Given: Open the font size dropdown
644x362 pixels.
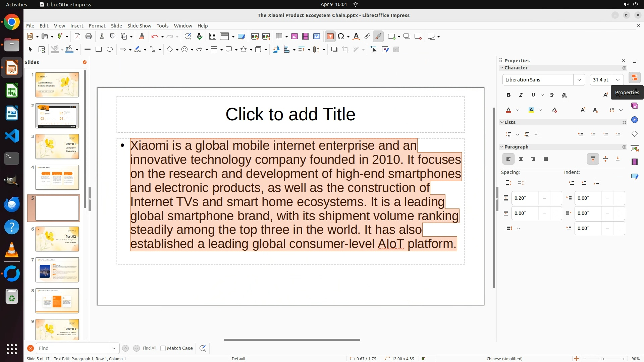Looking at the screenshot, I should pos(618,80).
